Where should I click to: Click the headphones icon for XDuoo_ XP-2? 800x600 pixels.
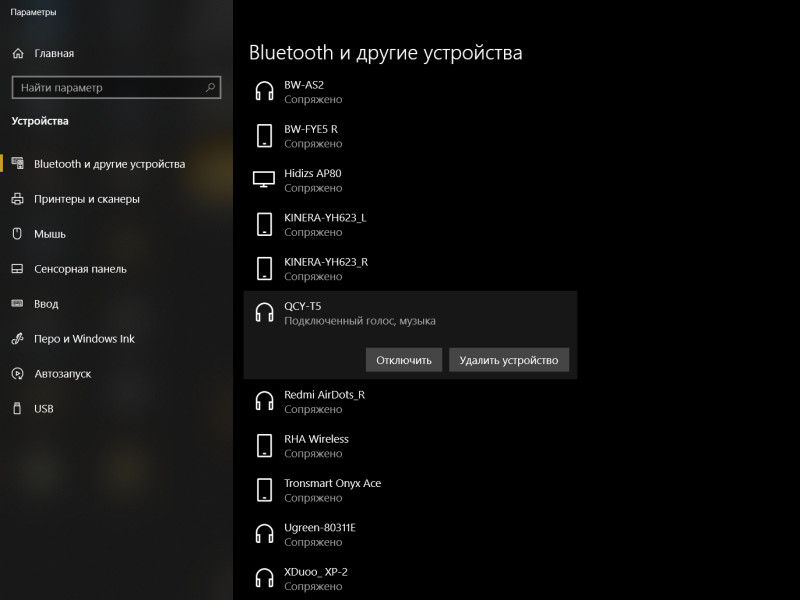(x=264, y=579)
